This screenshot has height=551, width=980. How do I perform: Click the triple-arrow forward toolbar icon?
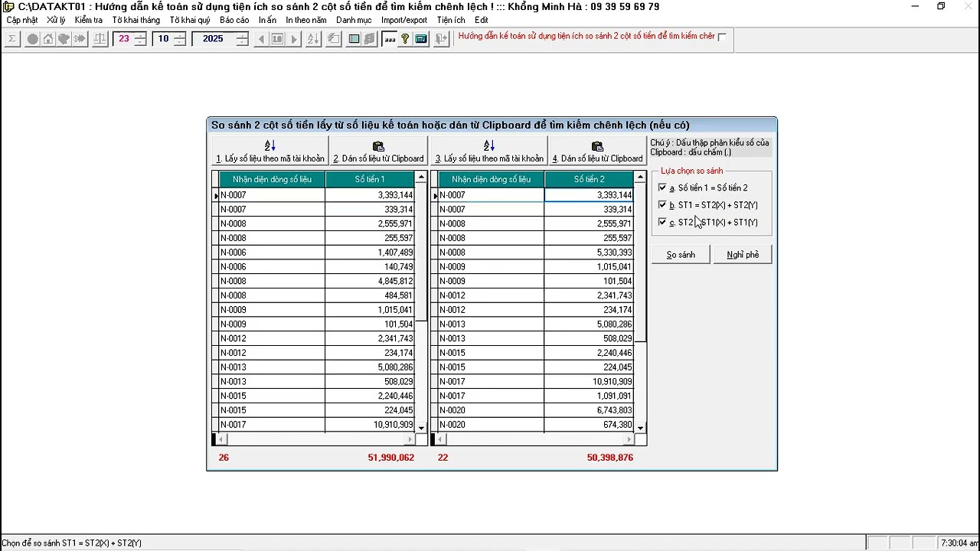tap(79, 39)
